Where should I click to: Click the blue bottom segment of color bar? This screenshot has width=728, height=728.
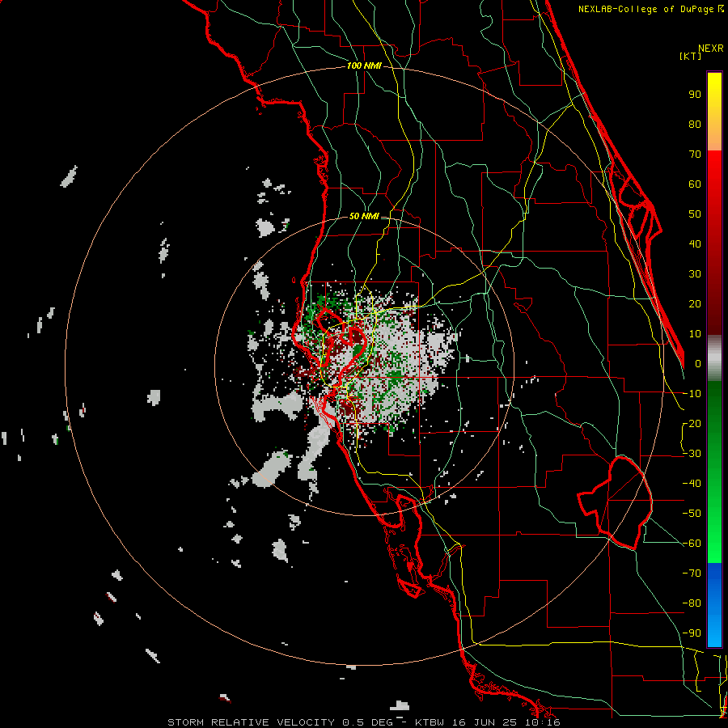[x=714, y=604]
